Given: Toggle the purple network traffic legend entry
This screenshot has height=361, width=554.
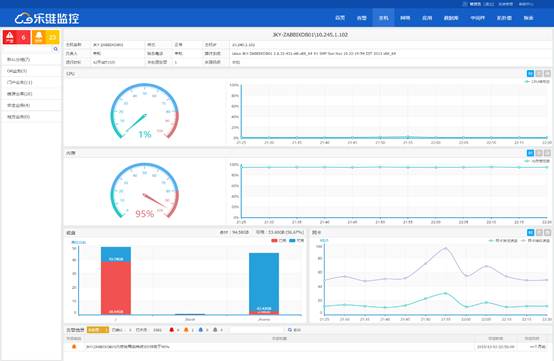Looking at the screenshot, I should point(536,241).
